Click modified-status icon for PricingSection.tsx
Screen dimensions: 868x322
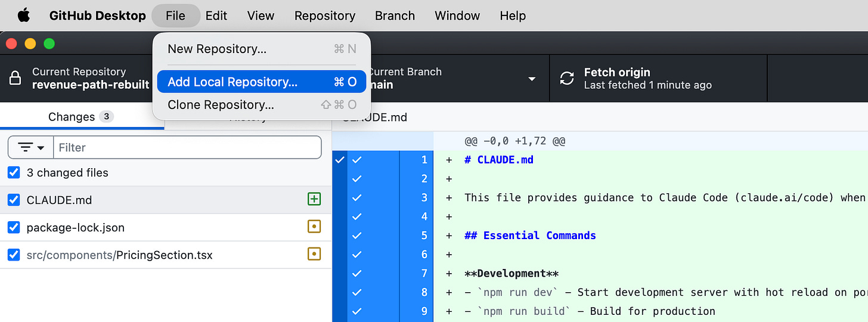(x=314, y=254)
